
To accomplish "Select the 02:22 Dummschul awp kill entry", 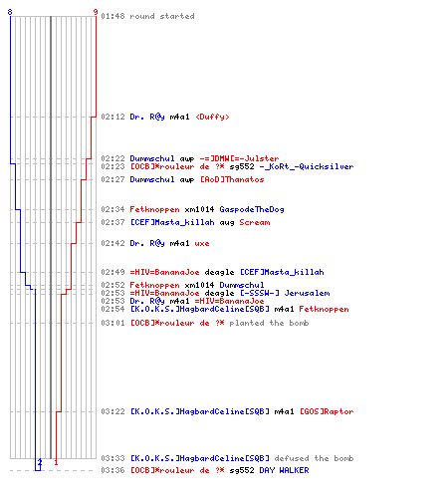I will pyautogui.click(x=190, y=158).
